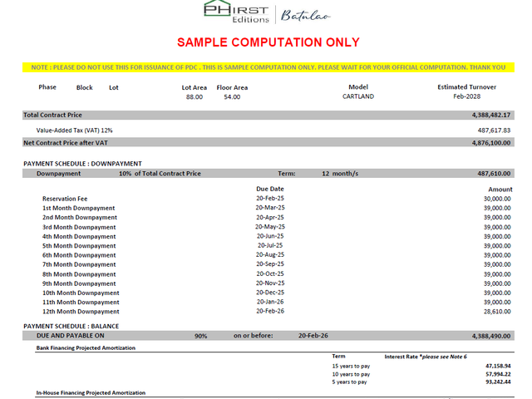Image resolution: width=532 pixels, height=399 pixels.
Task: Click PAYMENT SCHEDULE : DOWNPAYMENT heading
Action: [x=82, y=164]
